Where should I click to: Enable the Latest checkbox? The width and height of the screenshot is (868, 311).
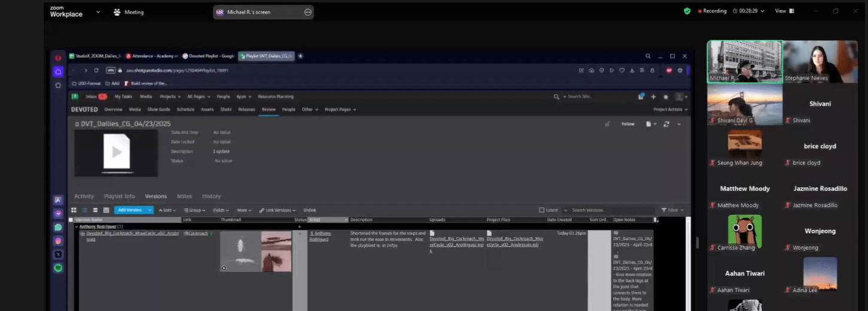click(542, 210)
